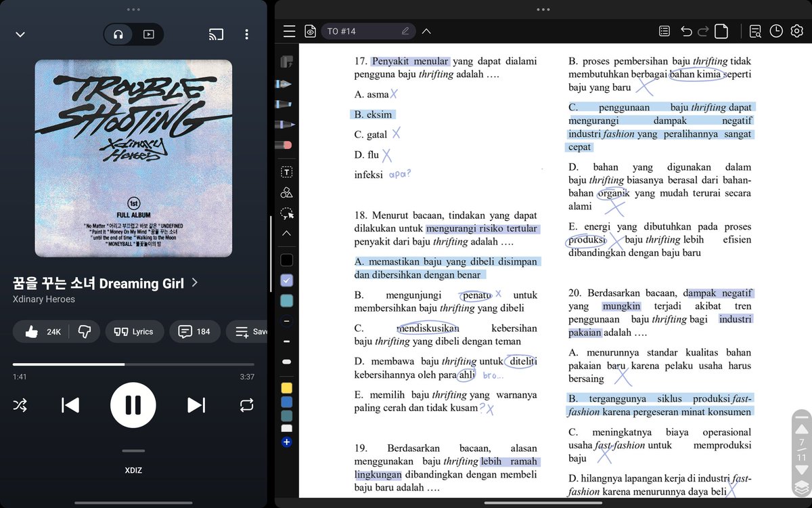This screenshot has height=508, width=812.
Task: Open the hamburger menu in the notes app
Action: (x=290, y=31)
